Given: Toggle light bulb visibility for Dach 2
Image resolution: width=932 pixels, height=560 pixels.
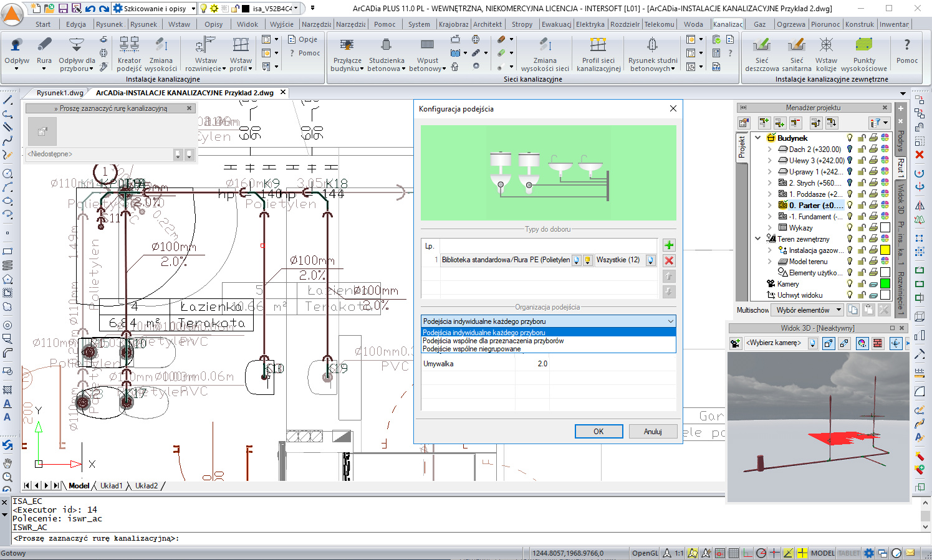Looking at the screenshot, I should pyautogui.click(x=849, y=149).
